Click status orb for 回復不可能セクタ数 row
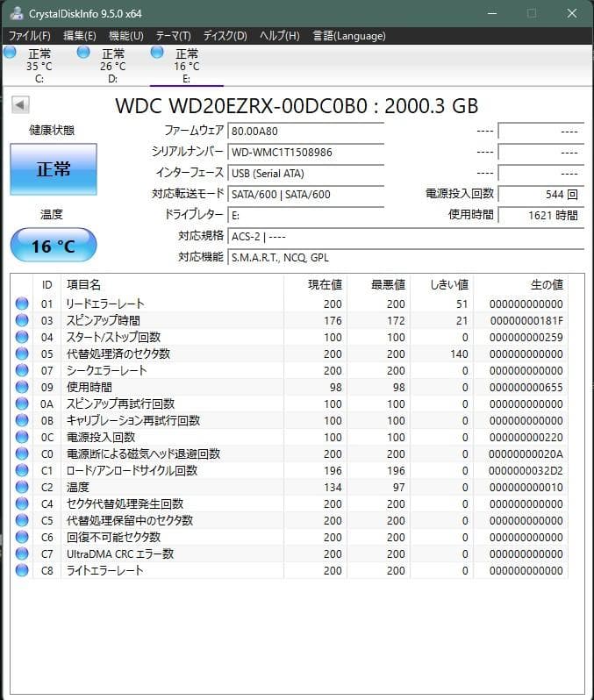594x700 pixels. point(22,537)
